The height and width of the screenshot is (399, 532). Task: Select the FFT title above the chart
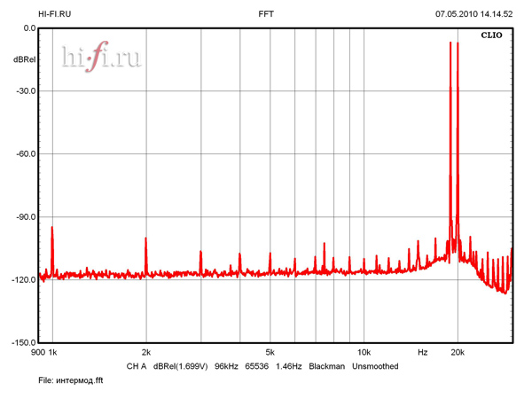[266, 14]
